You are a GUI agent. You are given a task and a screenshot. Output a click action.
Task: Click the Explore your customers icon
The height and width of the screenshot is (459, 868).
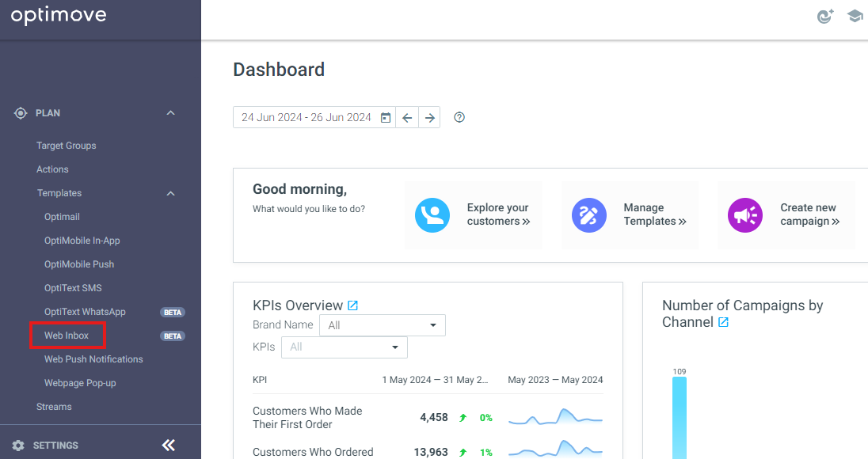[432, 215]
